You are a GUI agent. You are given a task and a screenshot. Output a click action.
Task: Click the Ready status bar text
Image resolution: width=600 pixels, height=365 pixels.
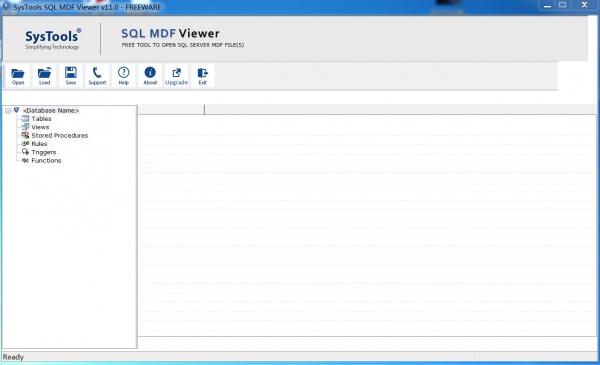click(x=13, y=357)
